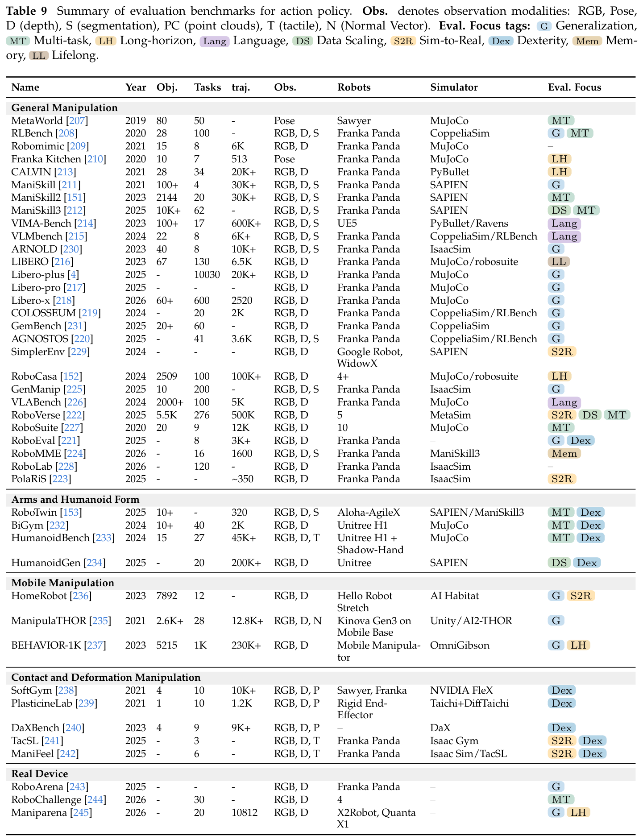This screenshot has width=643, height=840.
Task: Open citation 218 for Libero-x
Action: pos(64,301)
